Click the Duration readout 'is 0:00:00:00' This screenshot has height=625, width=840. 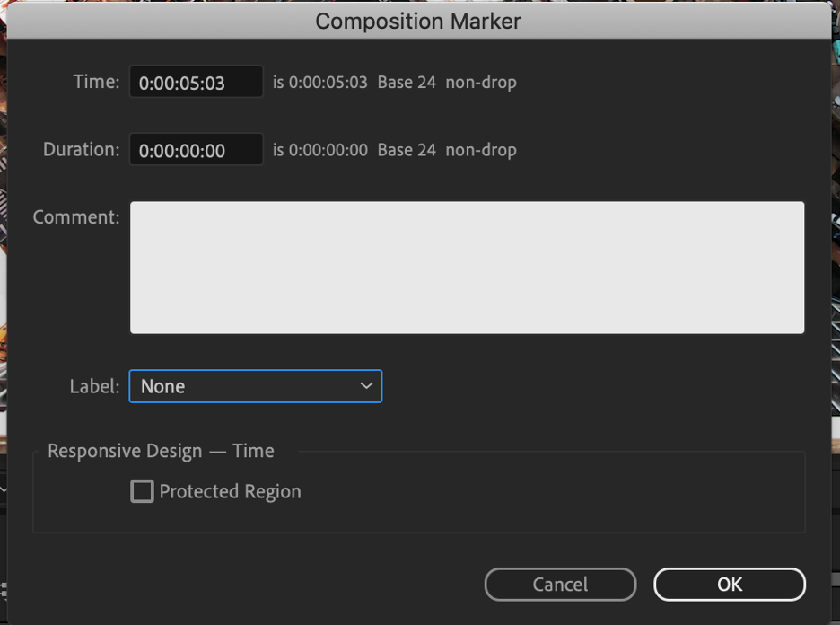[x=320, y=150]
